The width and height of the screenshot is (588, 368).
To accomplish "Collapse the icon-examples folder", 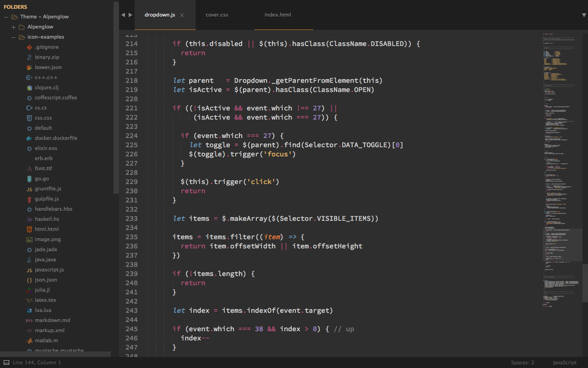I will pos(14,37).
